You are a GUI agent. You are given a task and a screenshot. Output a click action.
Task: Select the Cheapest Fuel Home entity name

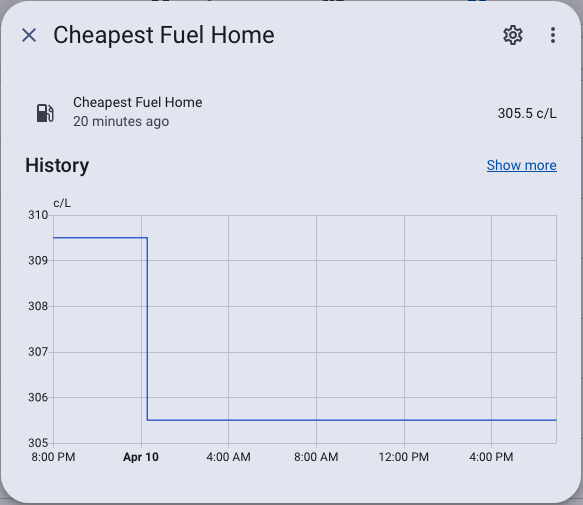pyautogui.click(x=138, y=102)
